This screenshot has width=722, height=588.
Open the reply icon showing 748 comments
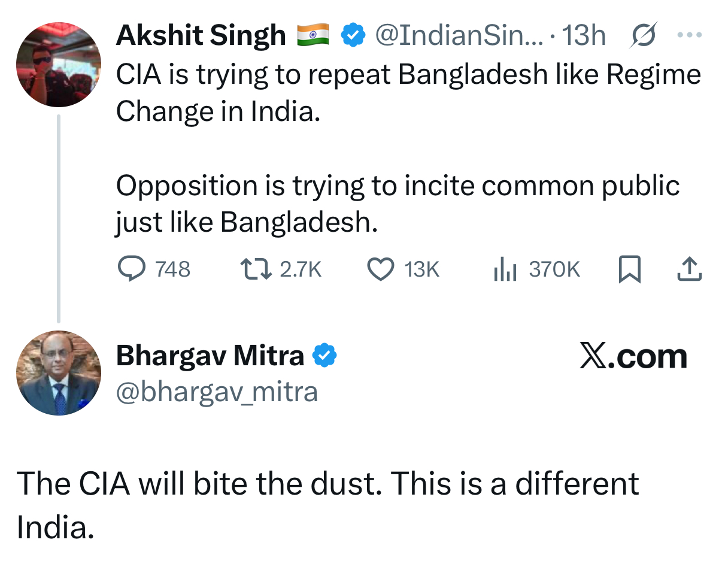click(x=131, y=269)
